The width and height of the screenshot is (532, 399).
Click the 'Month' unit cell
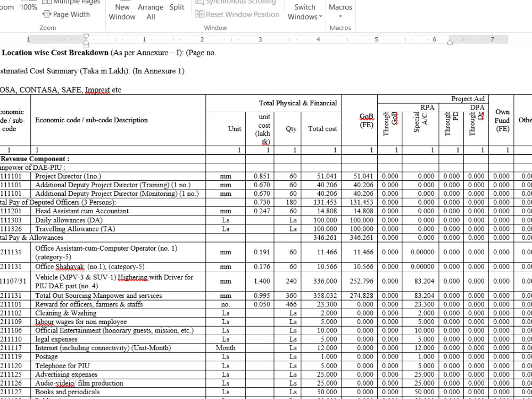coord(225,348)
